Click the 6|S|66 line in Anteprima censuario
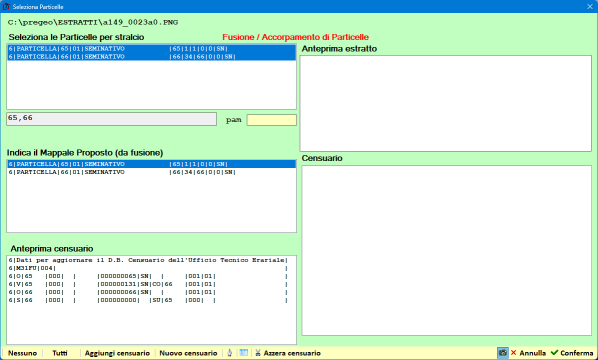 click(148, 300)
